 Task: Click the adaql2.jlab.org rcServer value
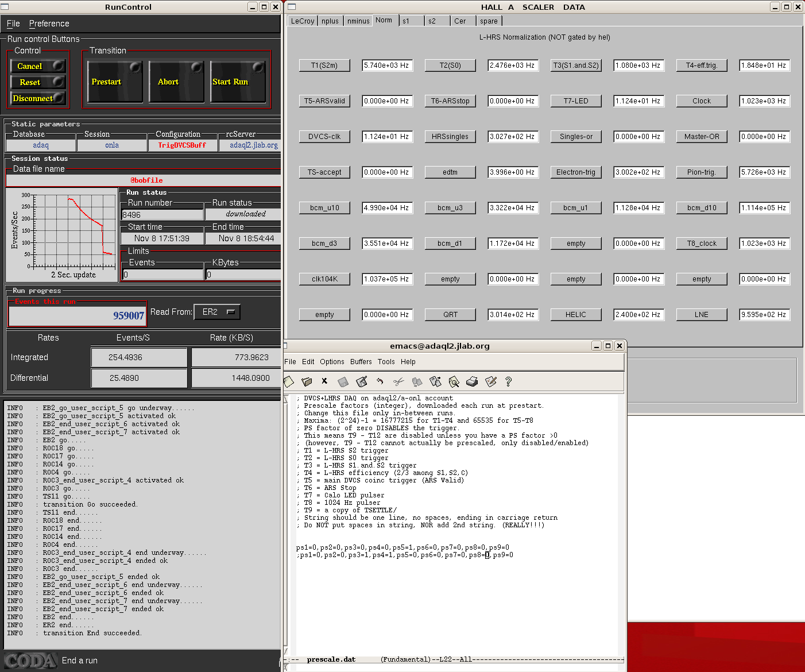coord(254,145)
